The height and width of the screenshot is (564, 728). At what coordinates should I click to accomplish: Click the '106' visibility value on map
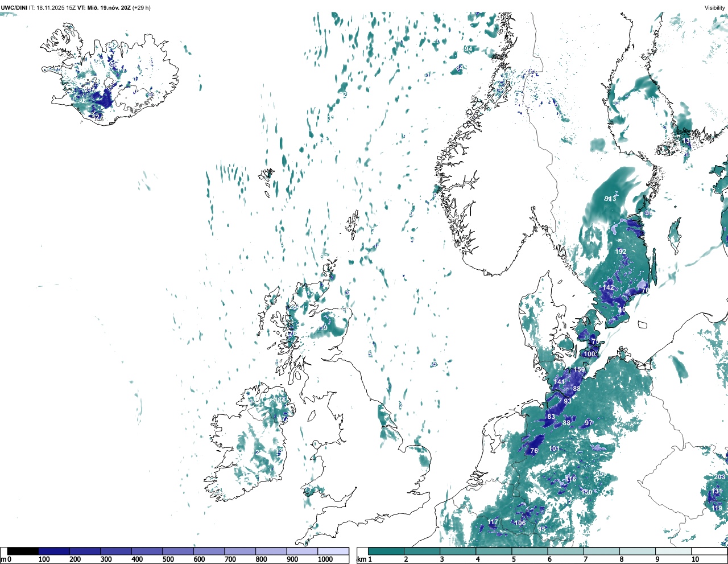[520, 523]
